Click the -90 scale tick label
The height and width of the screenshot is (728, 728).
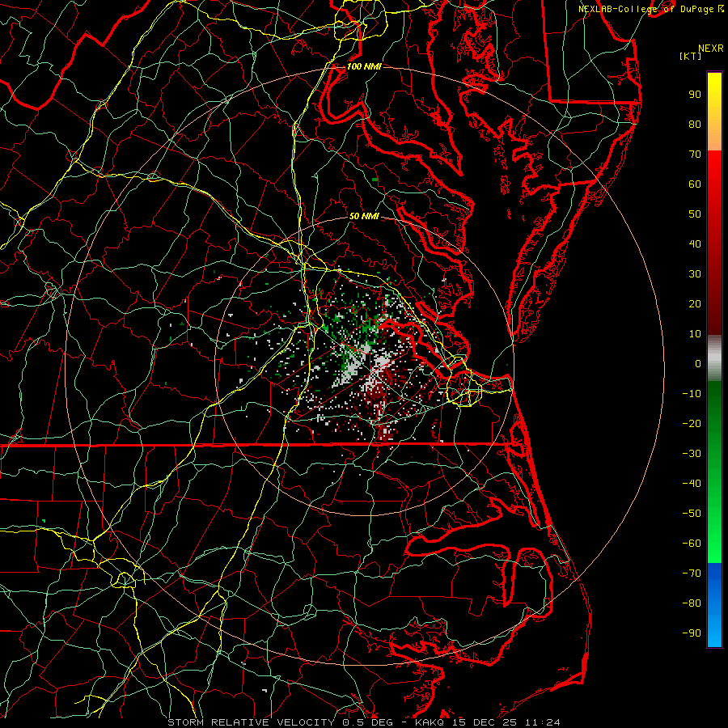point(692,633)
